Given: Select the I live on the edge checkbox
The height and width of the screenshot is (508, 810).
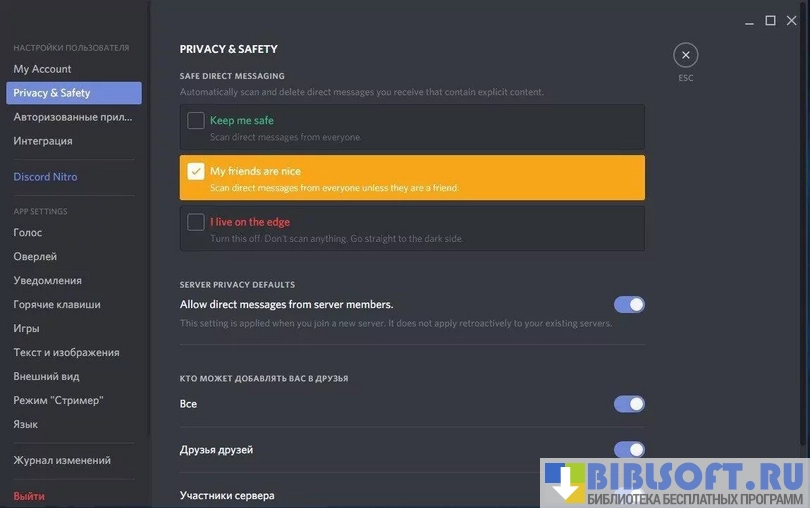Looking at the screenshot, I should [196, 222].
